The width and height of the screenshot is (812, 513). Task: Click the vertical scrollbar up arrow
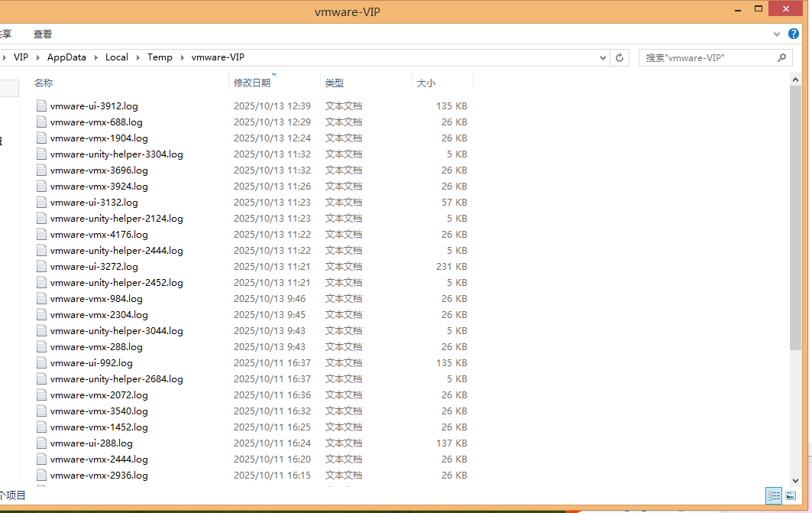point(795,80)
